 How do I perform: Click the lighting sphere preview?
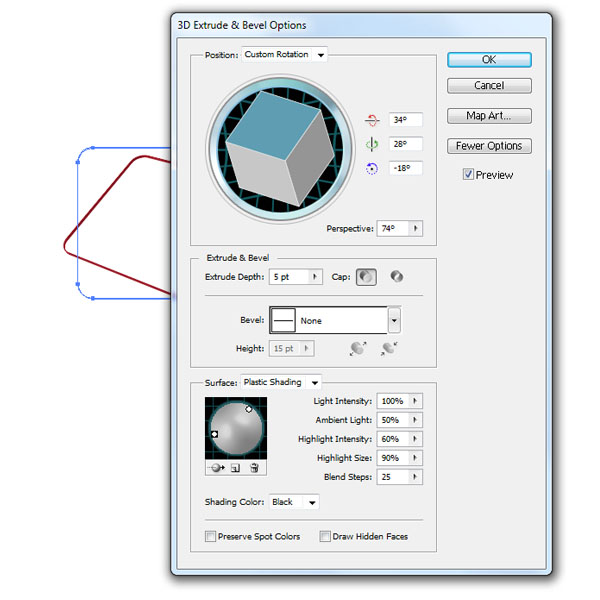pos(236,428)
